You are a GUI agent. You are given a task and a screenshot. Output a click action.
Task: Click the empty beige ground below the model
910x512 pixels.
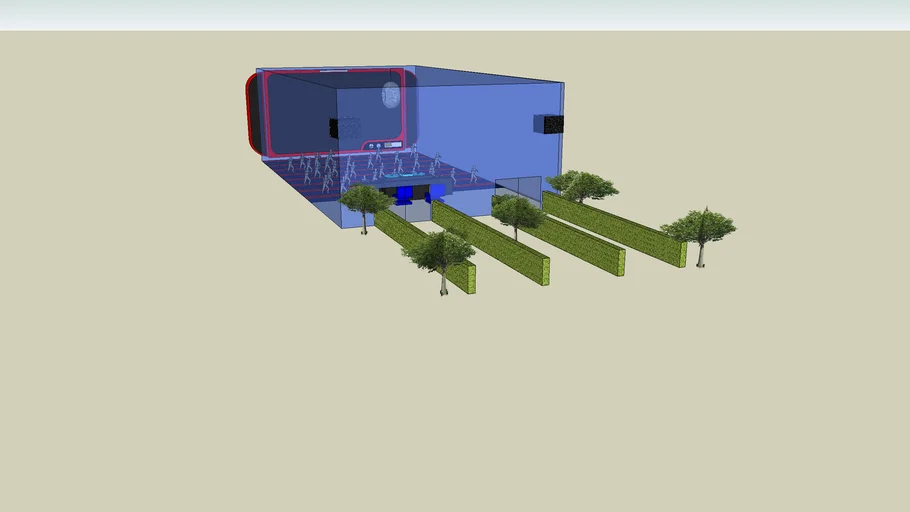455,400
